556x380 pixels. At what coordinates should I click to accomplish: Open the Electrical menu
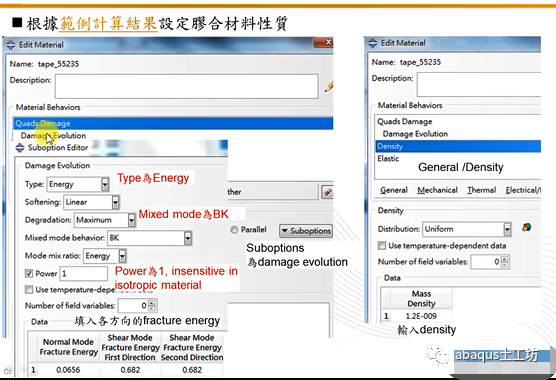pos(523,190)
